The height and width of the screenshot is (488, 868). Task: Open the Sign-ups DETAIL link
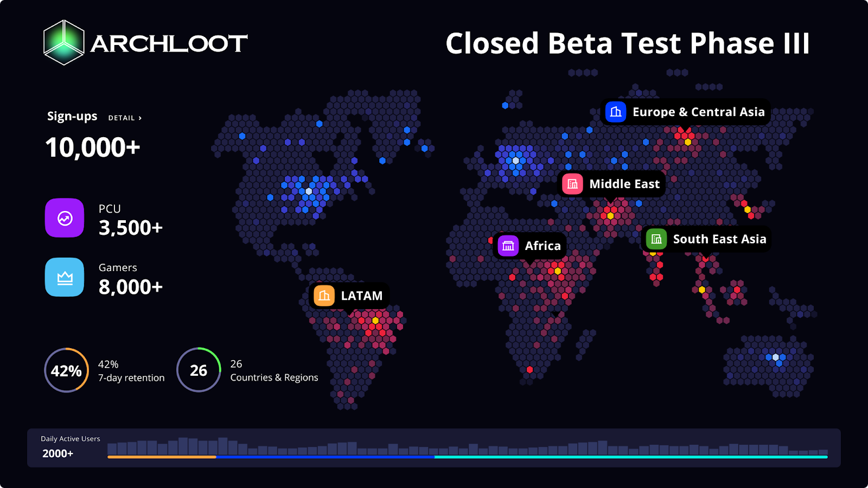tap(125, 118)
